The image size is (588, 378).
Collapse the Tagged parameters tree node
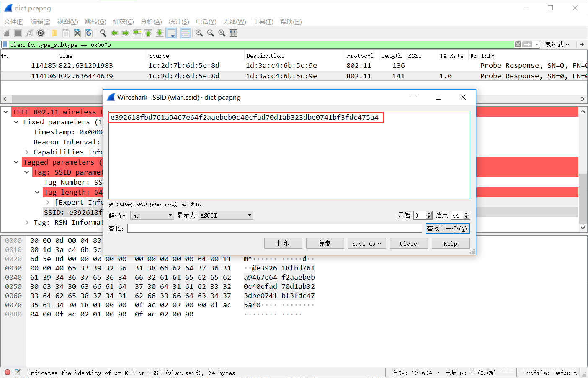pos(16,162)
